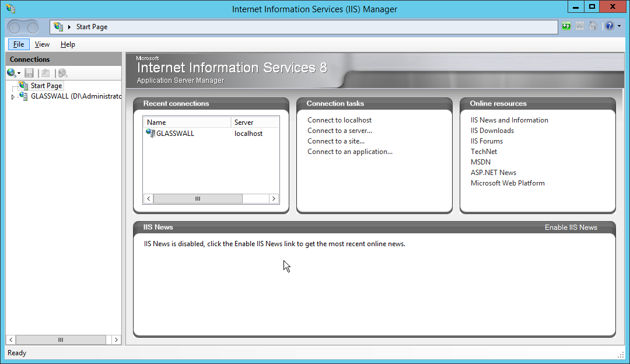630x364 pixels.
Task: Open the Create New Connection dropdown arrow
Action: pos(19,73)
